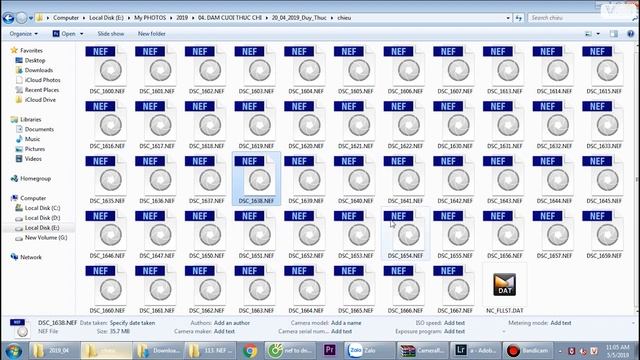
Task: Select the DSC_1633.NEF file icon
Action: (604, 120)
